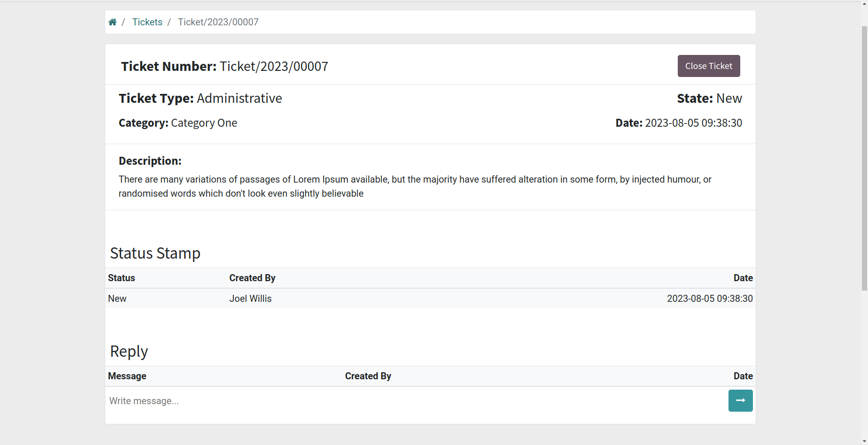Select the Ticket/2023/00007 breadcrumb item
This screenshot has height=445, width=868.
tap(218, 22)
